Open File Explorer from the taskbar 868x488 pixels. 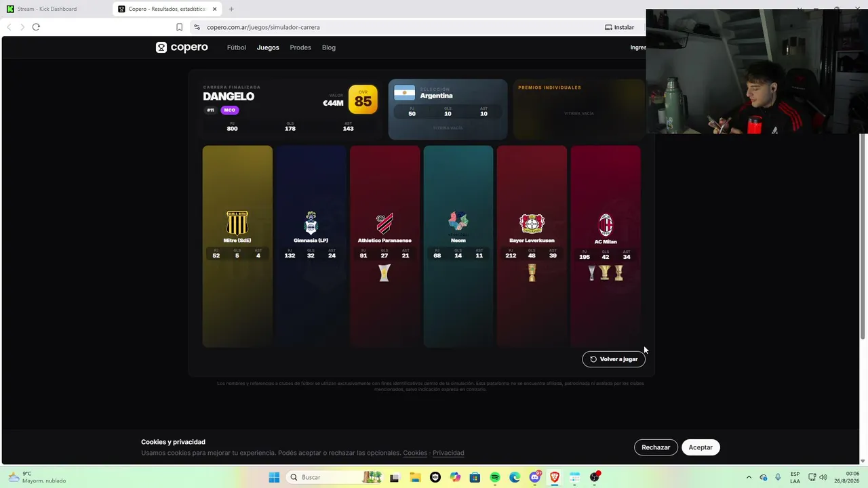415,477
